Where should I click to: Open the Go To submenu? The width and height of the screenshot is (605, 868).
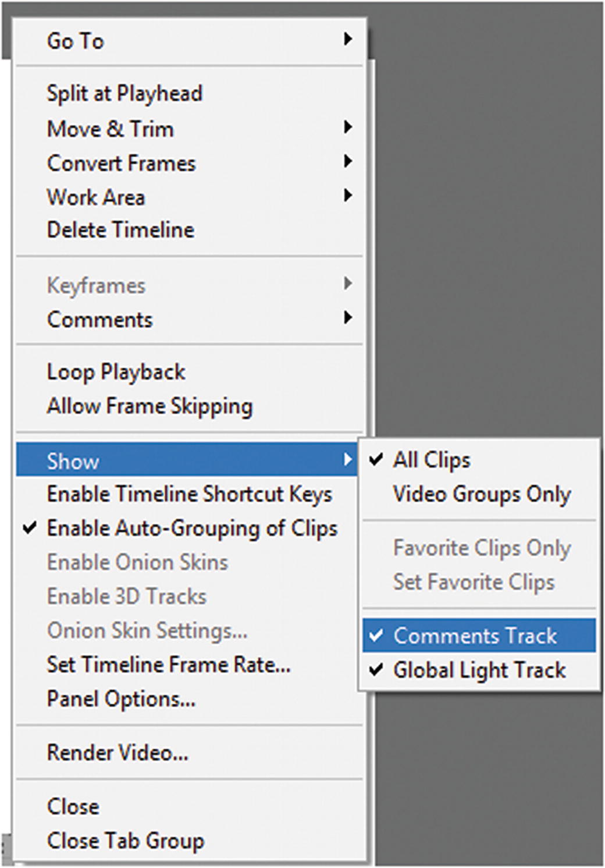(x=76, y=41)
